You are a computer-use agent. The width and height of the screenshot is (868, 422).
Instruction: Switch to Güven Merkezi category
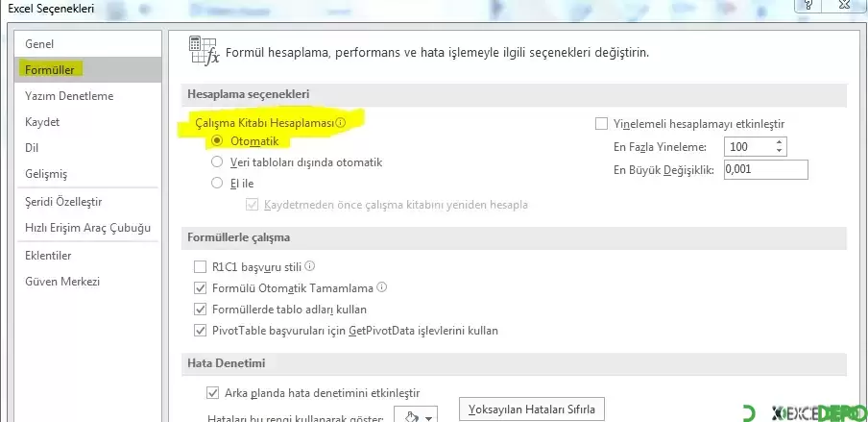click(62, 282)
